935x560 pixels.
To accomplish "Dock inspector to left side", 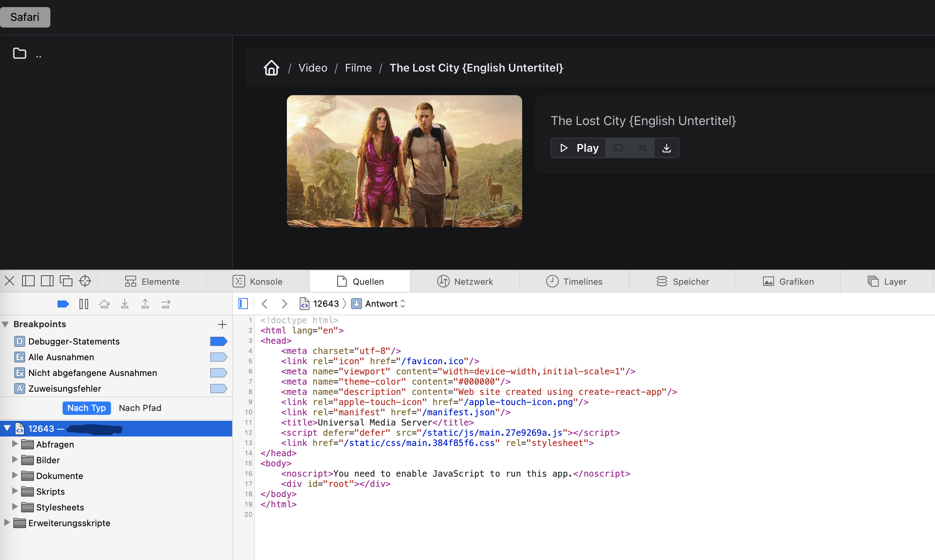I will 28,281.
